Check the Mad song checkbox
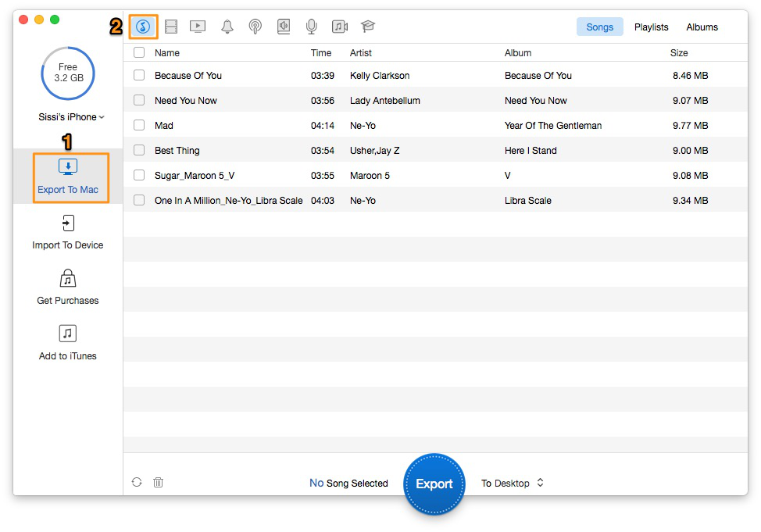The width and height of the screenshot is (761, 532). pyautogui.click(x=139, y=125)
